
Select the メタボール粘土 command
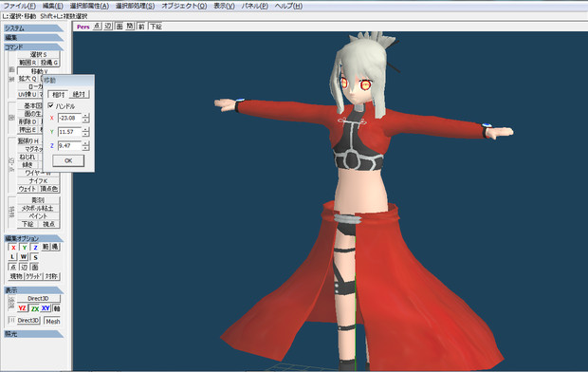(38, 209)
